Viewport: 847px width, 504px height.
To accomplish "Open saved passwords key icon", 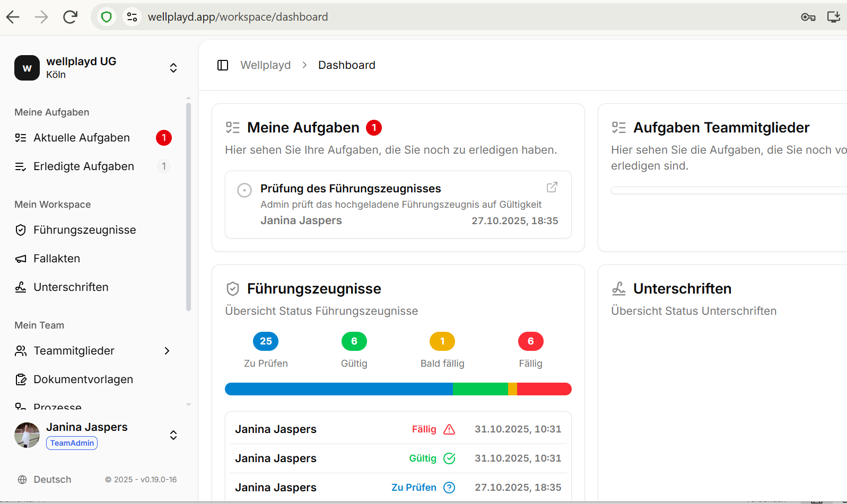I will tap(808, 17).
